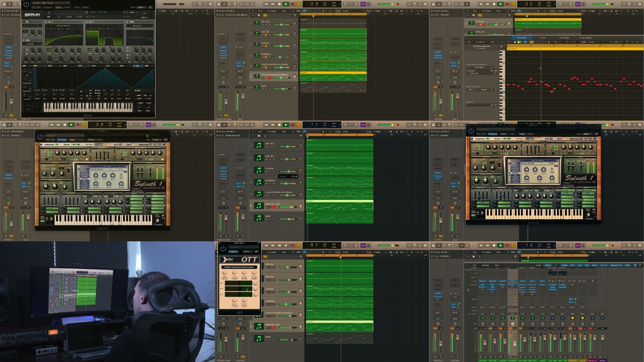Image resolution: width=644 pixels, height=362 pixels.
Task: Select the yellow highlighted chords 2 region
Action: tap(333, 76)
